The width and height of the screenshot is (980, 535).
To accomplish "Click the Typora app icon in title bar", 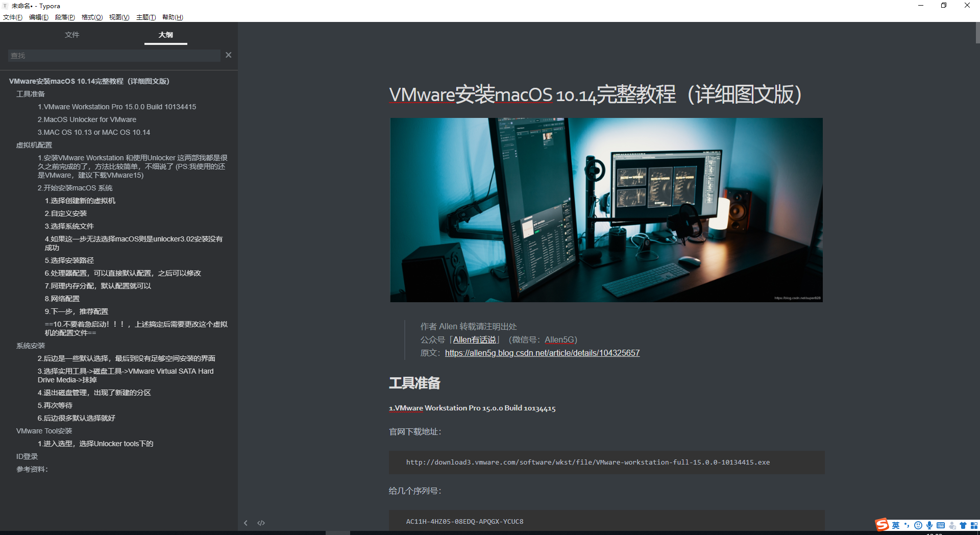I will (x=5, y=6).
